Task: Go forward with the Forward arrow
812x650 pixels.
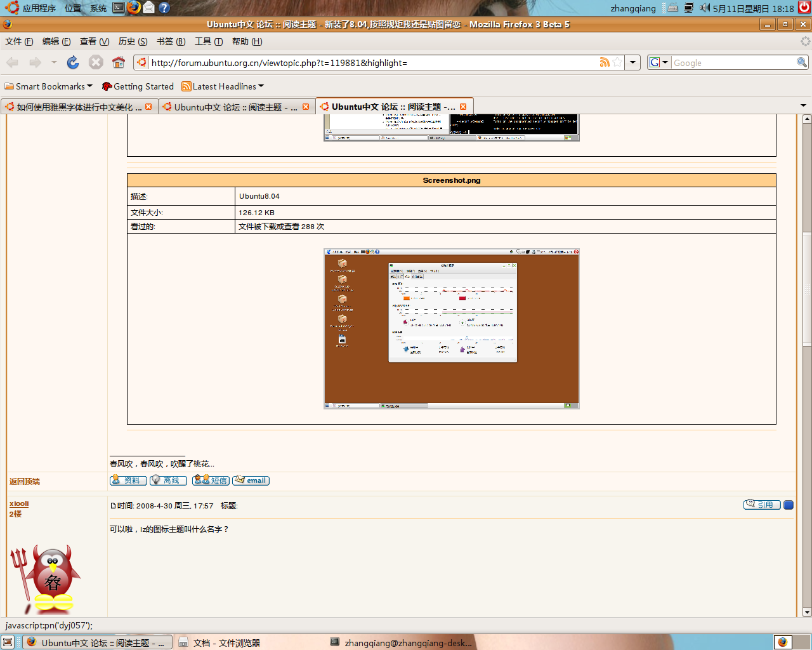Action: [x=35, y=62]
